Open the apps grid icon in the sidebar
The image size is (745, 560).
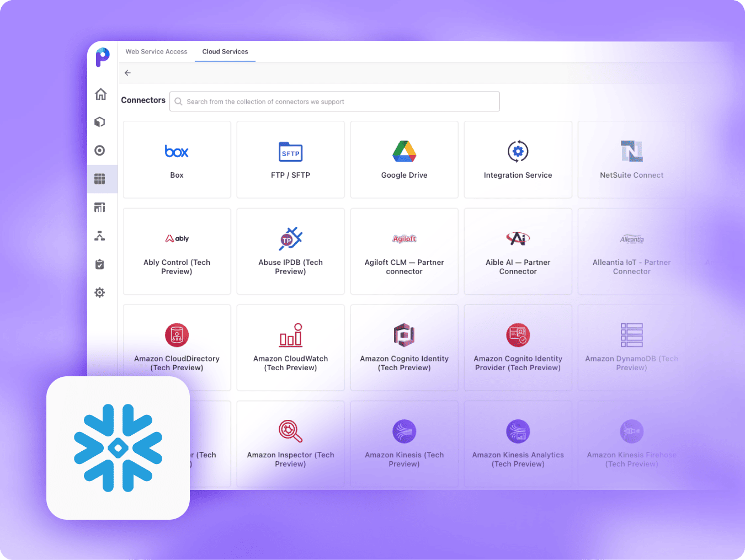100,179
